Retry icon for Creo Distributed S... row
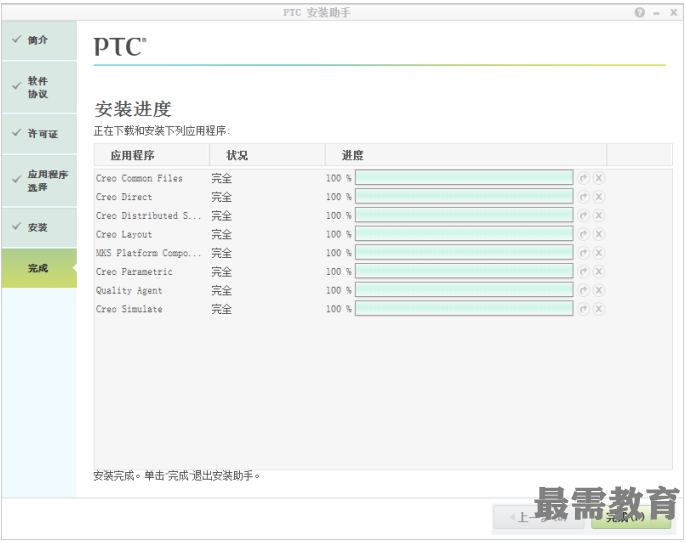The image size is (686, 543). [x=583, y=215]
